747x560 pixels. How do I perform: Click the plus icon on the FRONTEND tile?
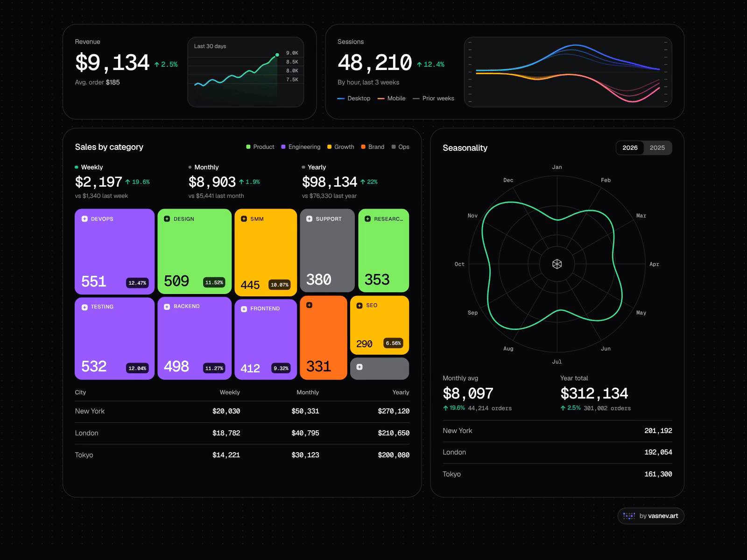point(244,309)
